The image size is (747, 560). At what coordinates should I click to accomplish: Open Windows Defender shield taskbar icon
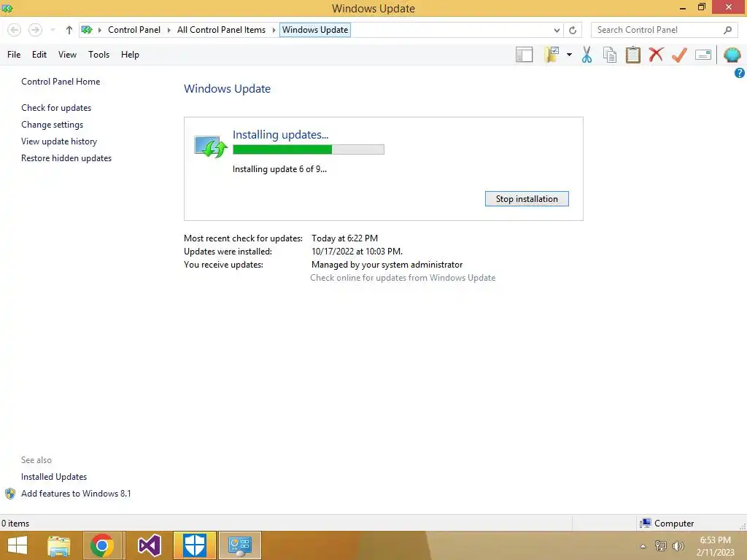194,545
